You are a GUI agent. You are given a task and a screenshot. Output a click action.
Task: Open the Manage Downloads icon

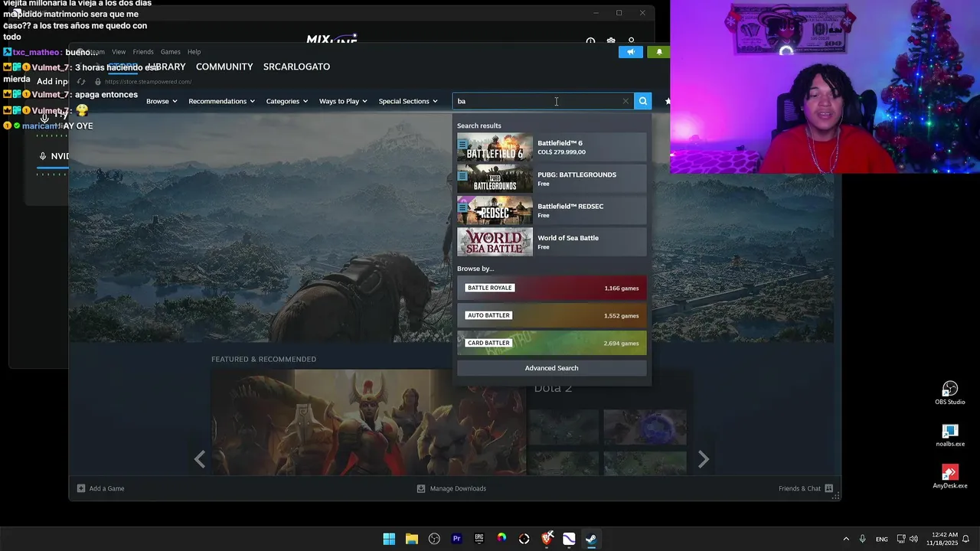[x=421, y=488]
